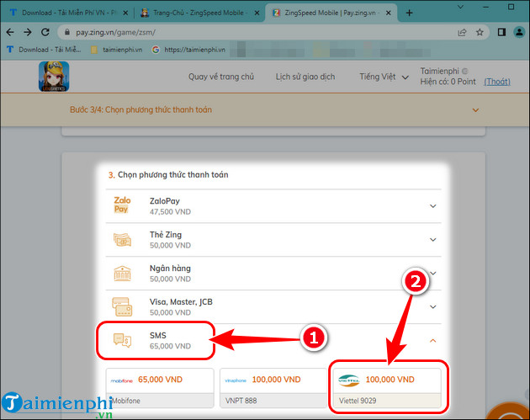Open the browser side panel icon
The image size is (530, 420).
click(501, 32)
